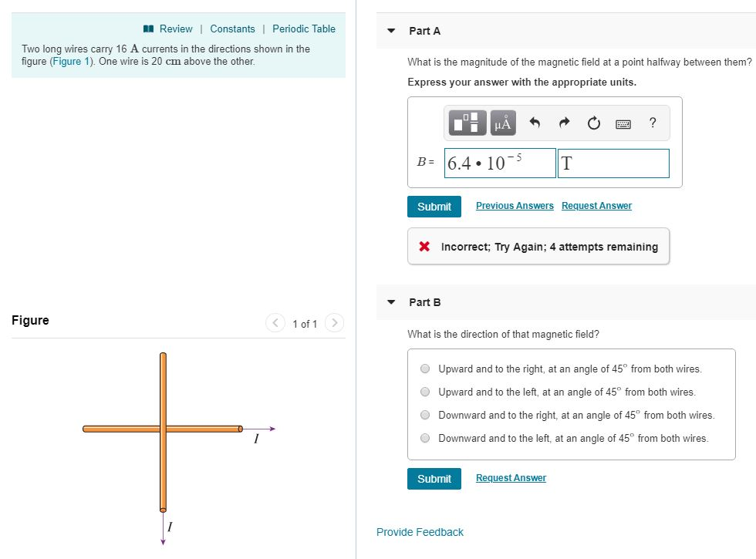Open the exponent template tool

click(x=467, y=123)
